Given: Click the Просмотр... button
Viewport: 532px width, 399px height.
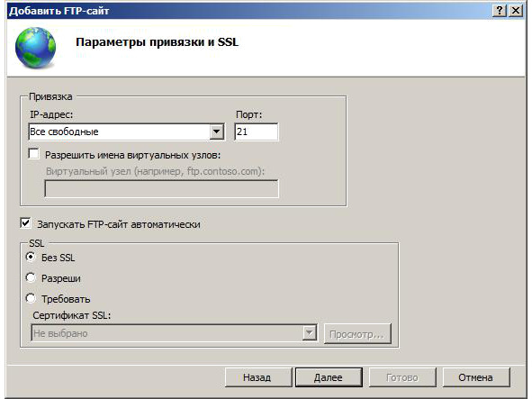Looking at the screenshot, I should coord(357,334).
